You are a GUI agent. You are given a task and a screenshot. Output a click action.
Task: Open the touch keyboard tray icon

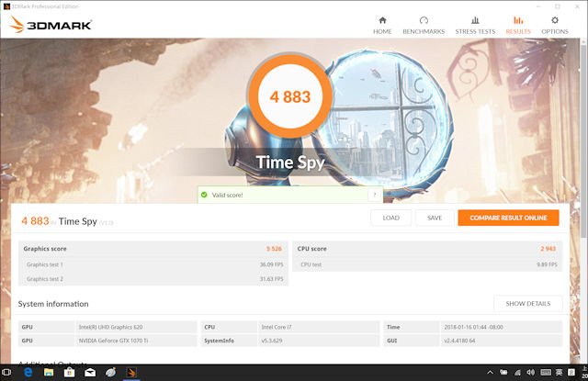pyautogui.click(x=546, y=373)
